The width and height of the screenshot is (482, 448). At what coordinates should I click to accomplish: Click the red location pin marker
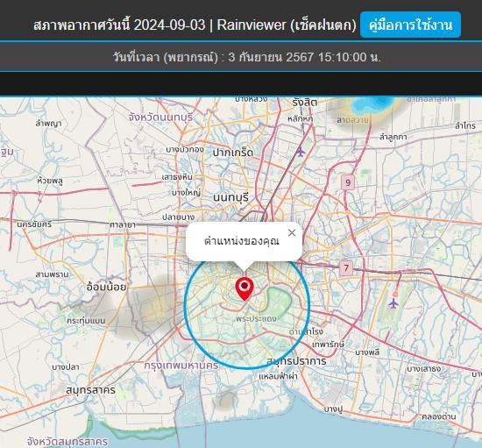click(x=245, y=289)
